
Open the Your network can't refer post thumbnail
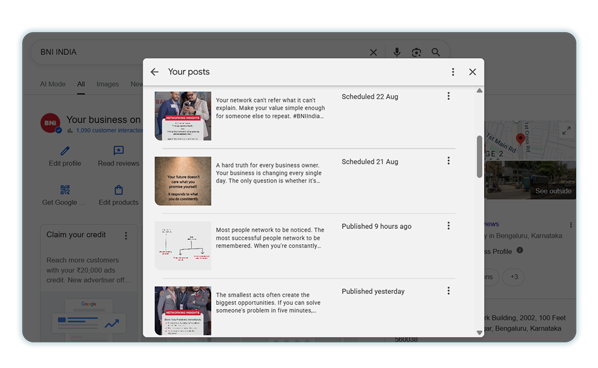[183, 116]
